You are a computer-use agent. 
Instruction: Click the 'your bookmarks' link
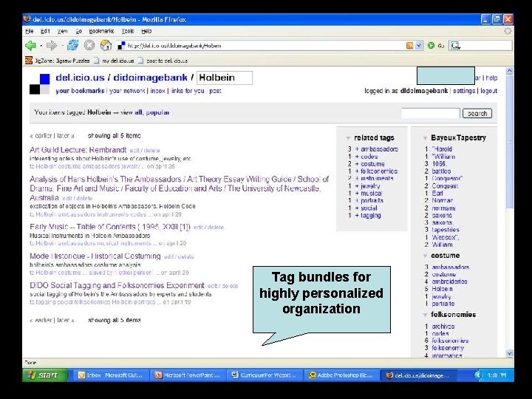click(x=80, y=91)
